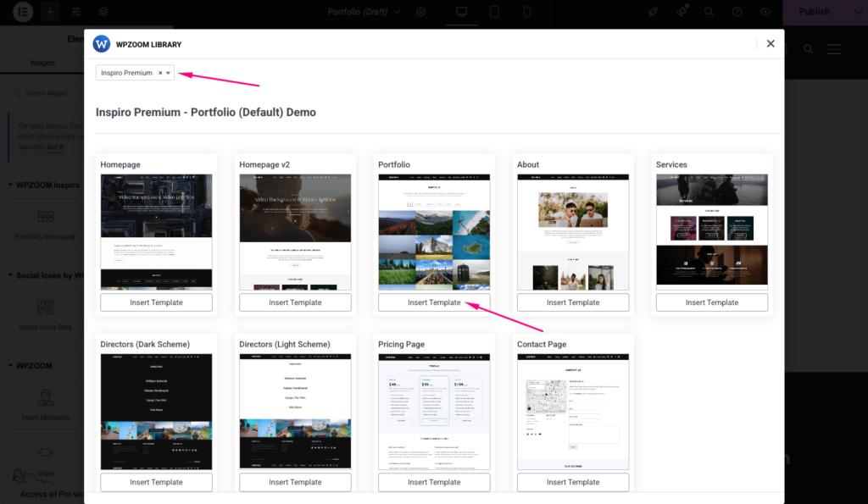This screenshot has height=504, width=868.
Task: Preview changes with the eye icon
Action: click(x=765, y=12)
